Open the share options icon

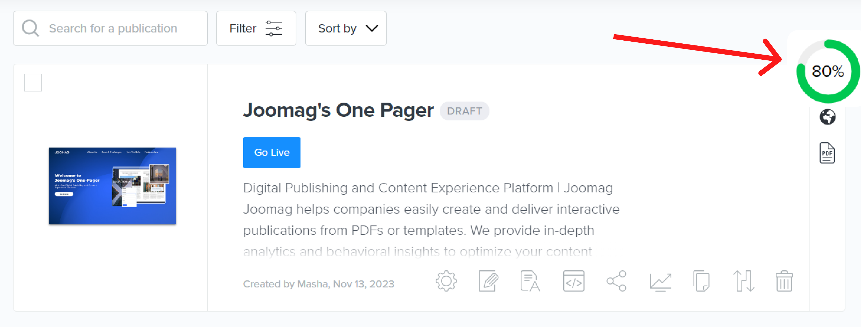616,281
